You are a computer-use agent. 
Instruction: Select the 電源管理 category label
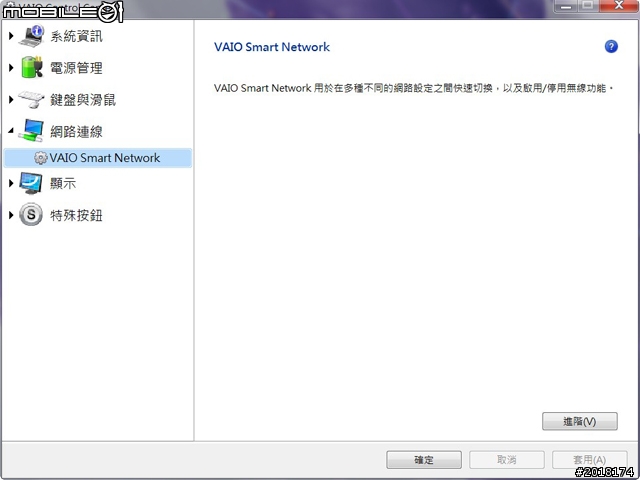tap(76, 68)
